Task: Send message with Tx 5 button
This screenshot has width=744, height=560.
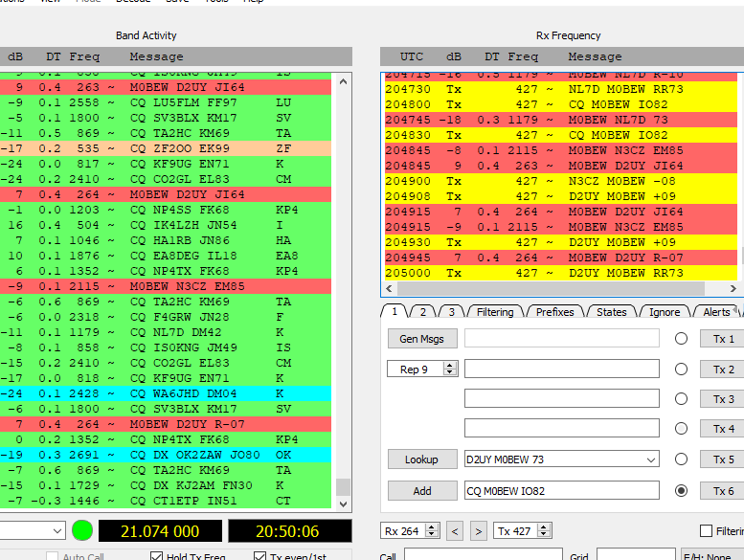Action: (723, 459)
